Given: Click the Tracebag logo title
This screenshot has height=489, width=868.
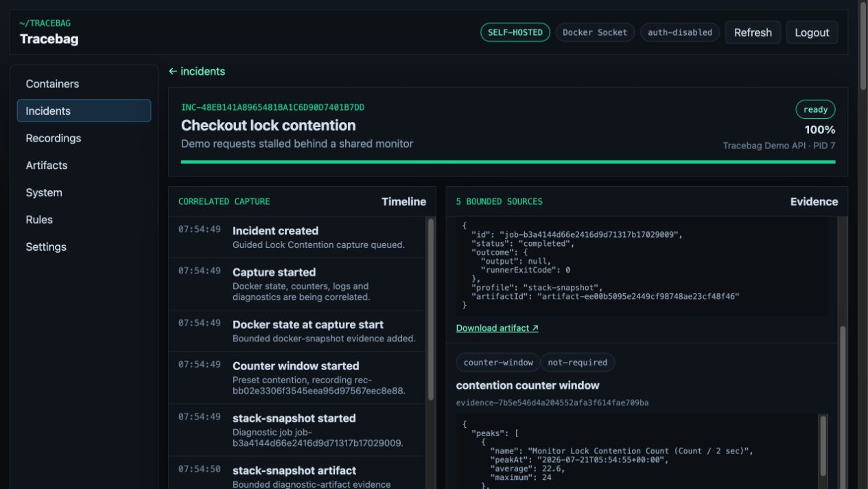Looking at the screenshot, I should coord(49,39).
